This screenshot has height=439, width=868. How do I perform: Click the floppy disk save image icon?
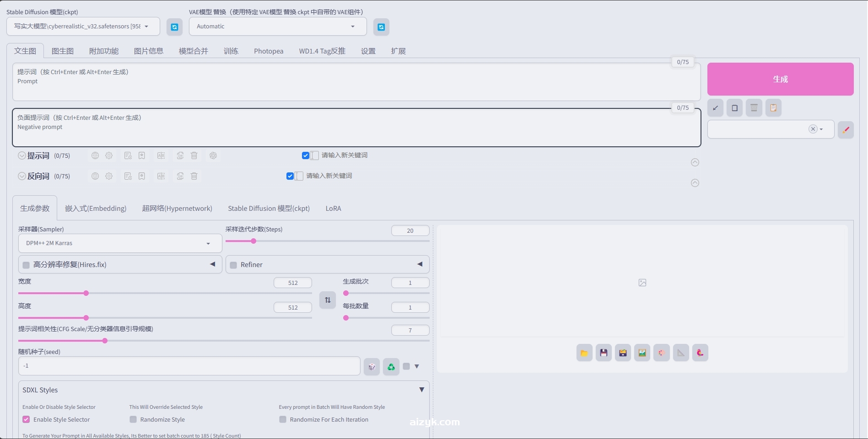(603, 353)
